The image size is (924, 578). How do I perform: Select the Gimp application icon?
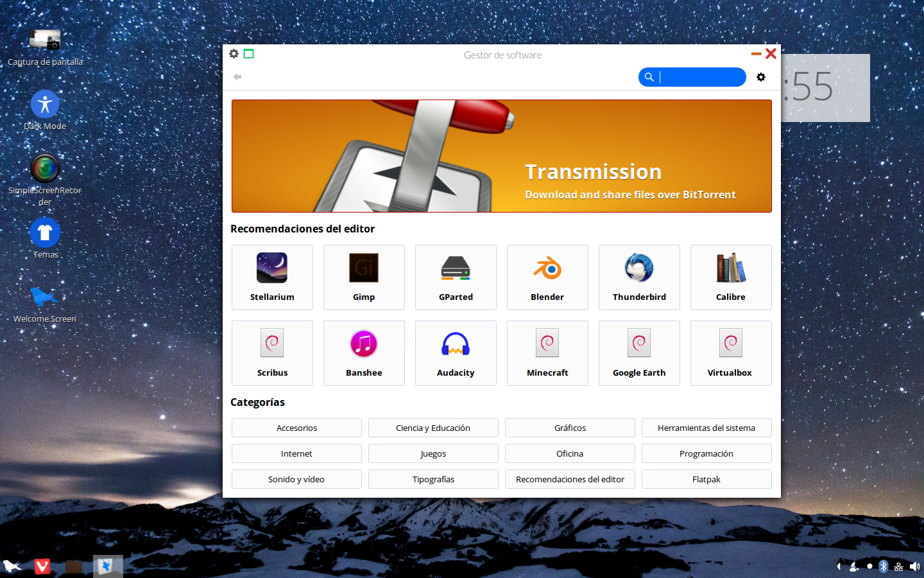click(x=364, y=277)
